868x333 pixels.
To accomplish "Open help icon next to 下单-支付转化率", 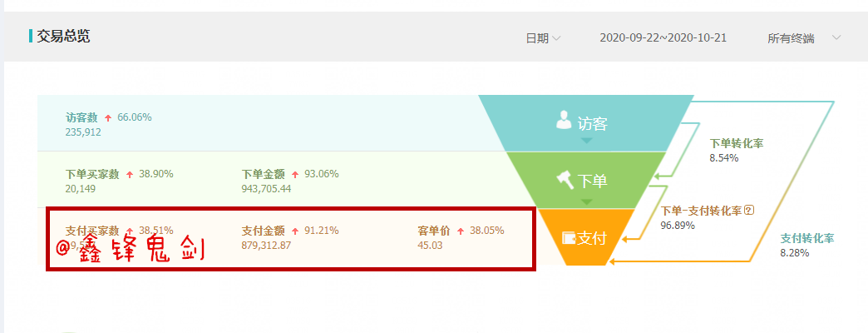I will pyautogui.click(x=749, y=211).
